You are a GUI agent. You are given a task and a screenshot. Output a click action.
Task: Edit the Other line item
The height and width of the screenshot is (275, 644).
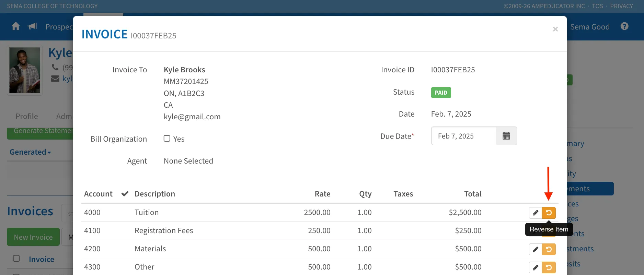(536, 267)
